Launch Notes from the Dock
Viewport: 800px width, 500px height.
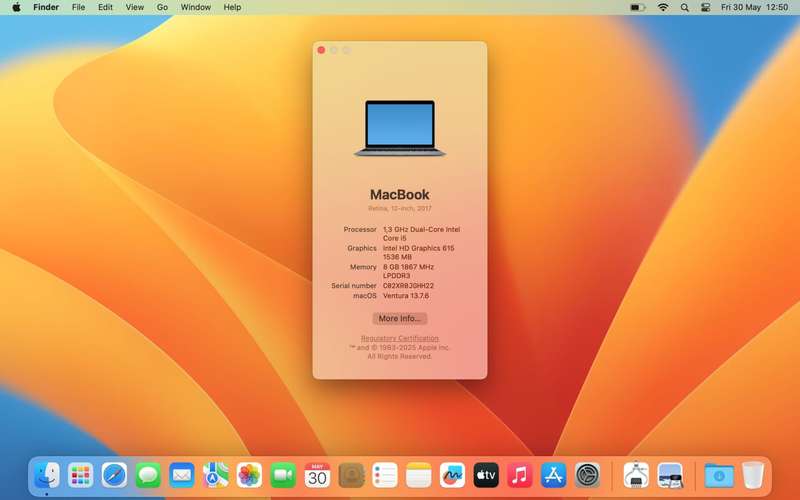[x=418, y=476]
